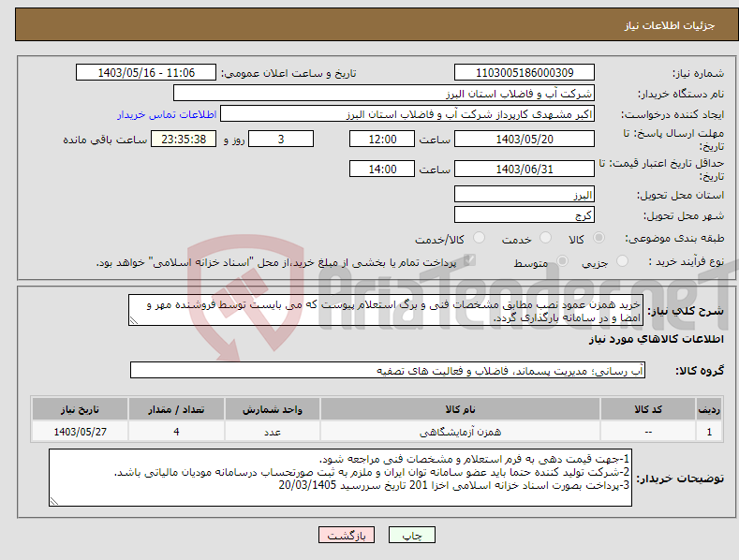Click the همزن آزمایشگاهی table cell
The height and width of the screenshot is (560, 739).
click(460, 432)
